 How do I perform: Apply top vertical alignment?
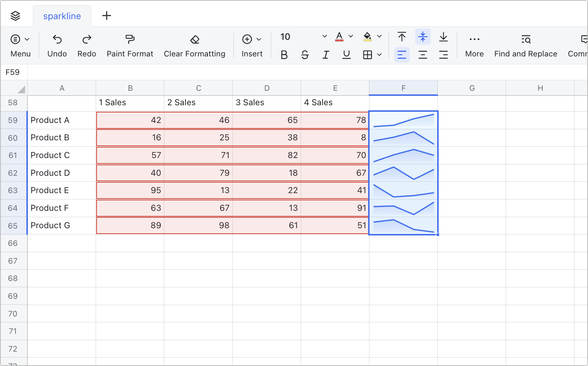(x=401, y=37)
